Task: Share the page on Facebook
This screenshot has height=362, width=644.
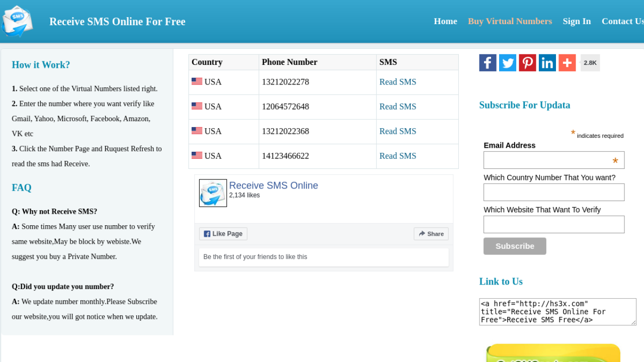Action: [488, 63]
